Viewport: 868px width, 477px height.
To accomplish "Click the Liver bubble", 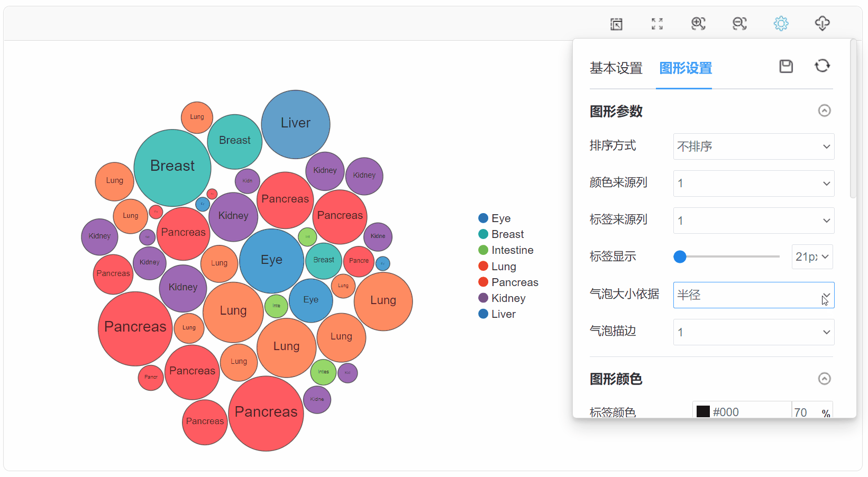I will tap(296, 124).
